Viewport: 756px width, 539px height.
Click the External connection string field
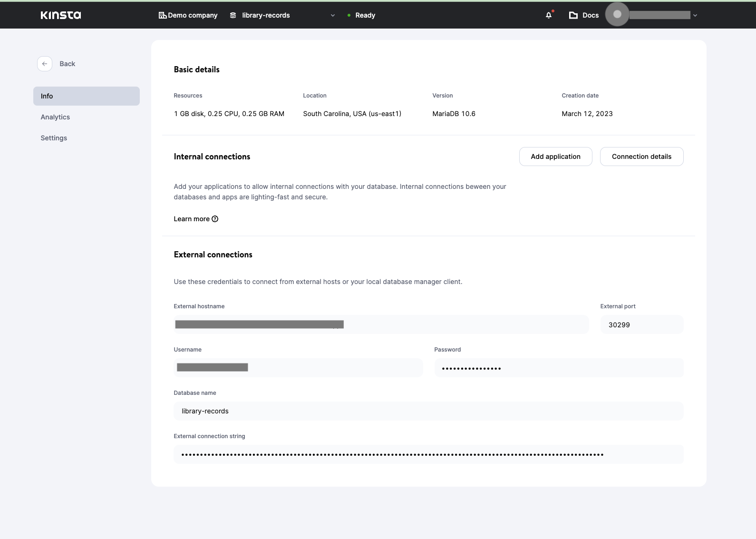(429, 454)
